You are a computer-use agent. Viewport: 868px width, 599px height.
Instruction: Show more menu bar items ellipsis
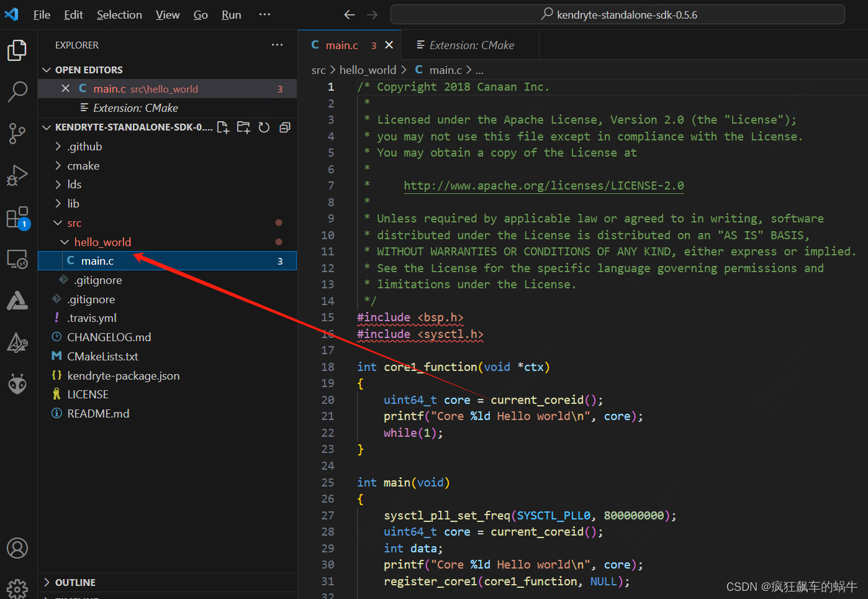click(264, 14)
